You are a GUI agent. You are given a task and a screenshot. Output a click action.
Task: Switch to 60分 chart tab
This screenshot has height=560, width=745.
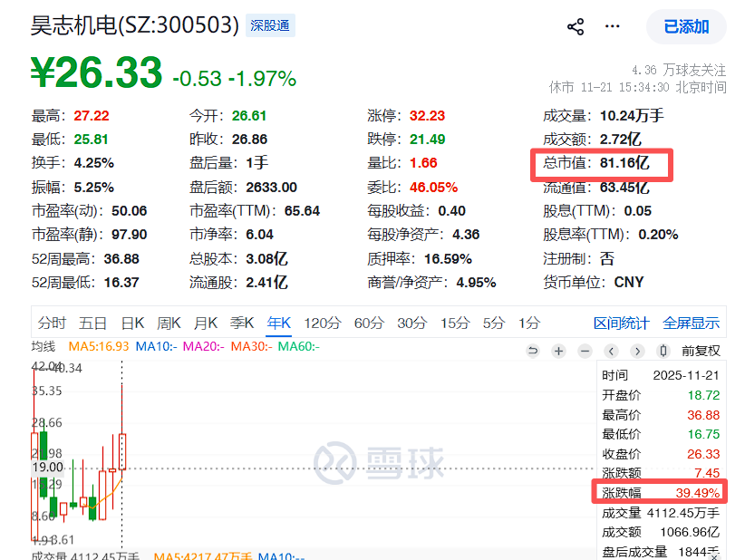point(369,323)
